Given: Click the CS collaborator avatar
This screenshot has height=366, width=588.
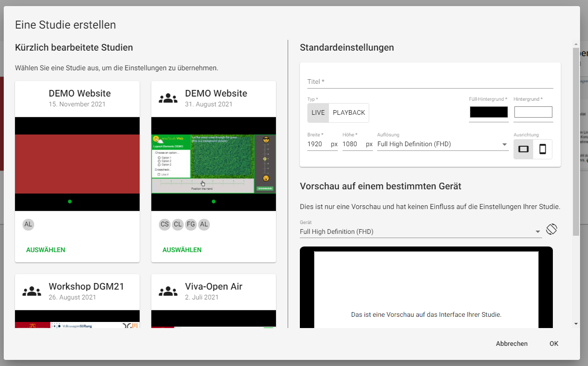Looking at the screenshot, I should point(165,224).
